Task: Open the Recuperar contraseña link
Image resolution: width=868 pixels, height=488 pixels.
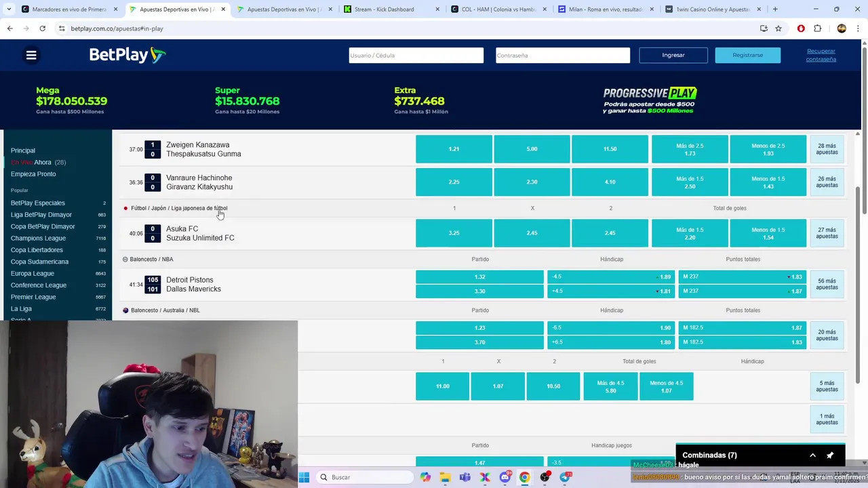Action: 821,55
